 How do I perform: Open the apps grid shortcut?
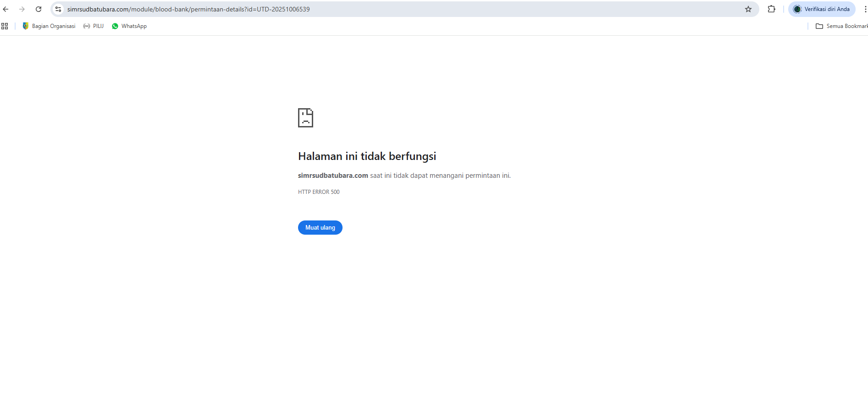click(5, 26)
